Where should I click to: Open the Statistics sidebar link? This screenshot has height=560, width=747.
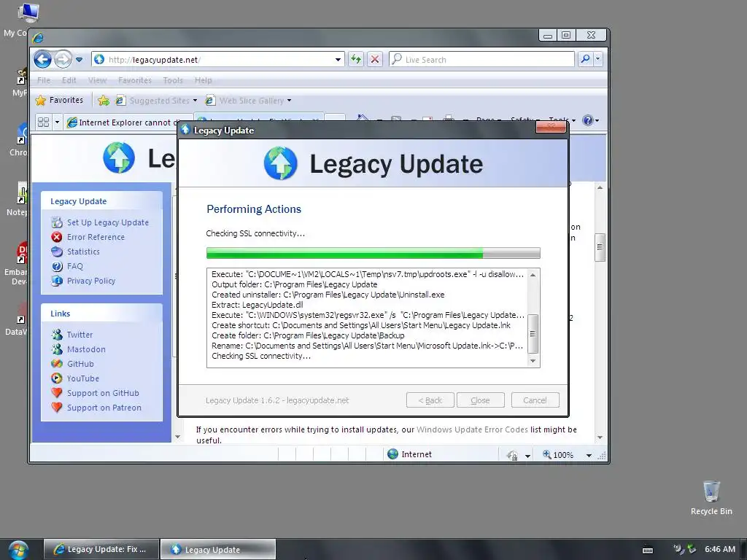pyautogui.click(x=83, y=252)
